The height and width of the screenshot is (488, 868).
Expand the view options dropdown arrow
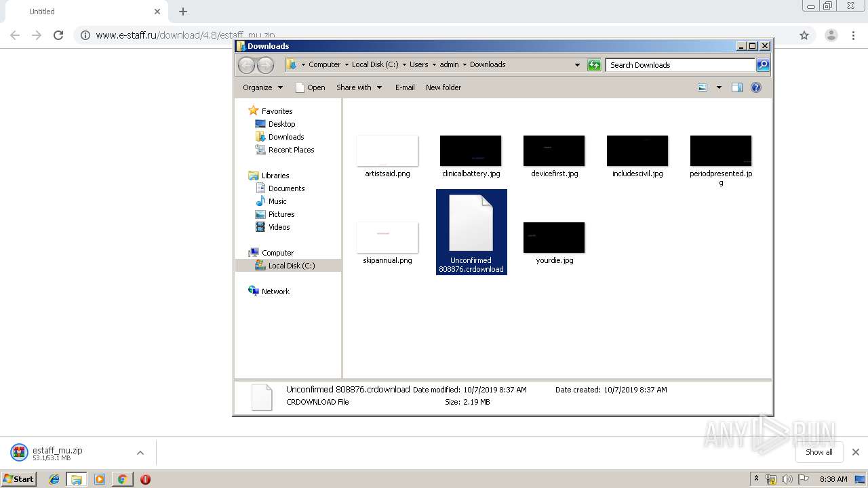pos(719,87)
